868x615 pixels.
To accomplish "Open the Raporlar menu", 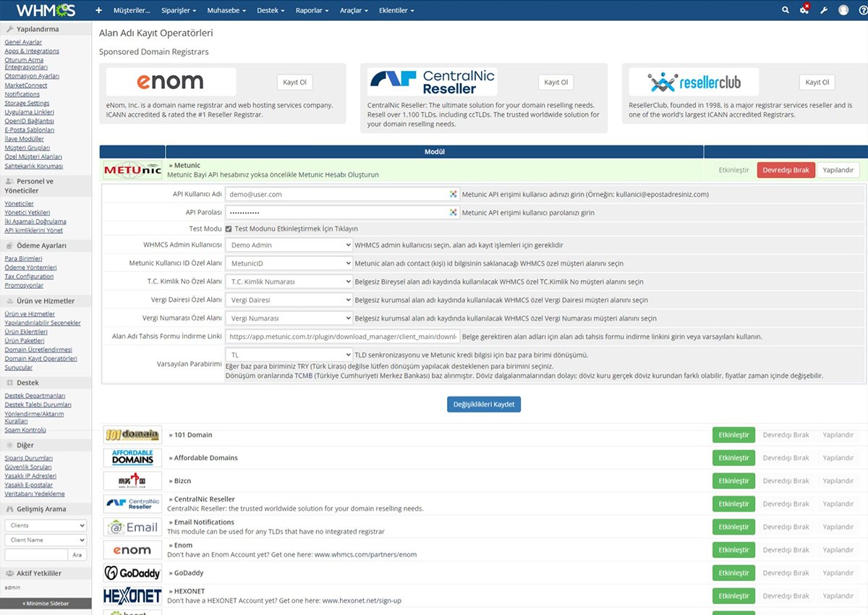I will [312, 11].
